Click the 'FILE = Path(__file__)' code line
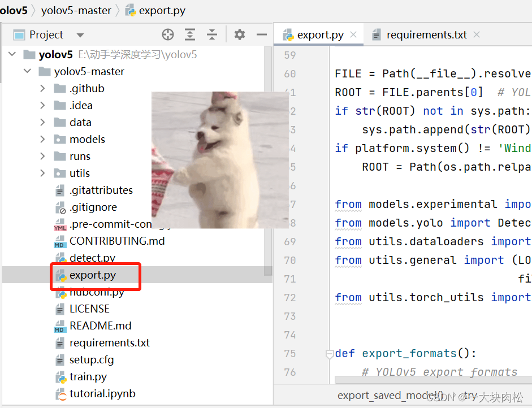Image resolution: width=532 pixels, height=408 pixels. coord(433,73)
